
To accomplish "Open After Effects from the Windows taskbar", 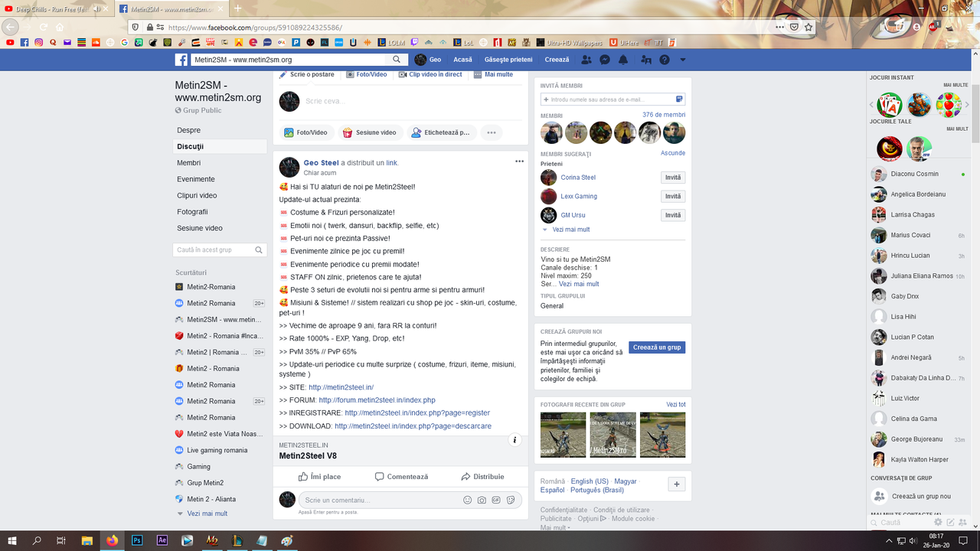I will (x=162, y=540).
